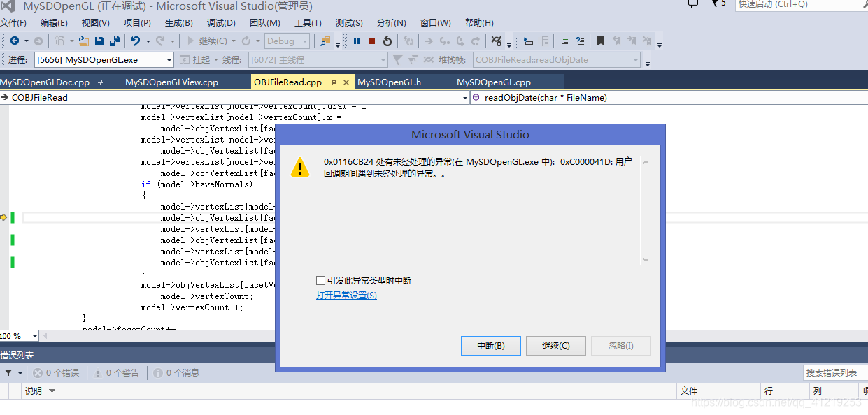
Task: Click the Navigate Backward arrow icon
Action: coord(15,41)
